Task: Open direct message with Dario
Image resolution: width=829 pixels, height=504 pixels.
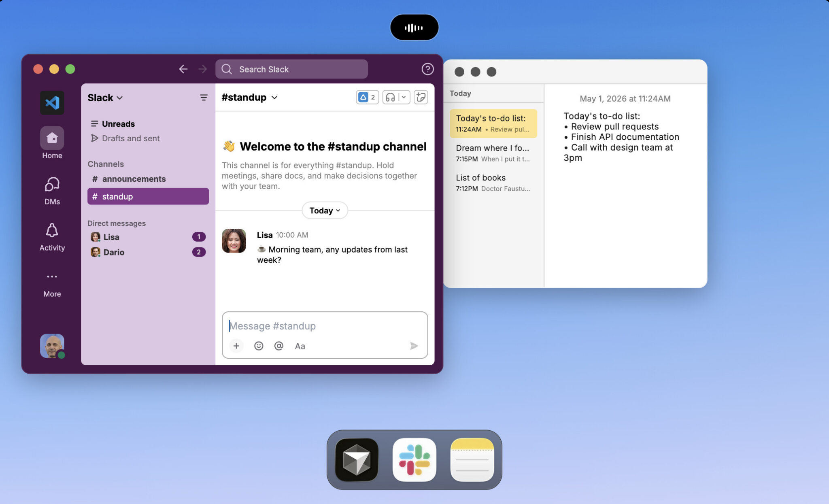Action: (x=148, y=252)
